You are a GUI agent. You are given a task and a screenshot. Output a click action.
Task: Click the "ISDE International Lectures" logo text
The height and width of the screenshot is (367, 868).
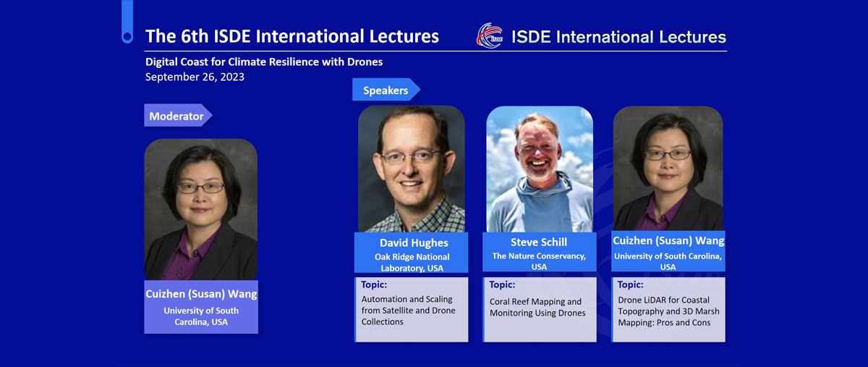[x=618, y=36]
